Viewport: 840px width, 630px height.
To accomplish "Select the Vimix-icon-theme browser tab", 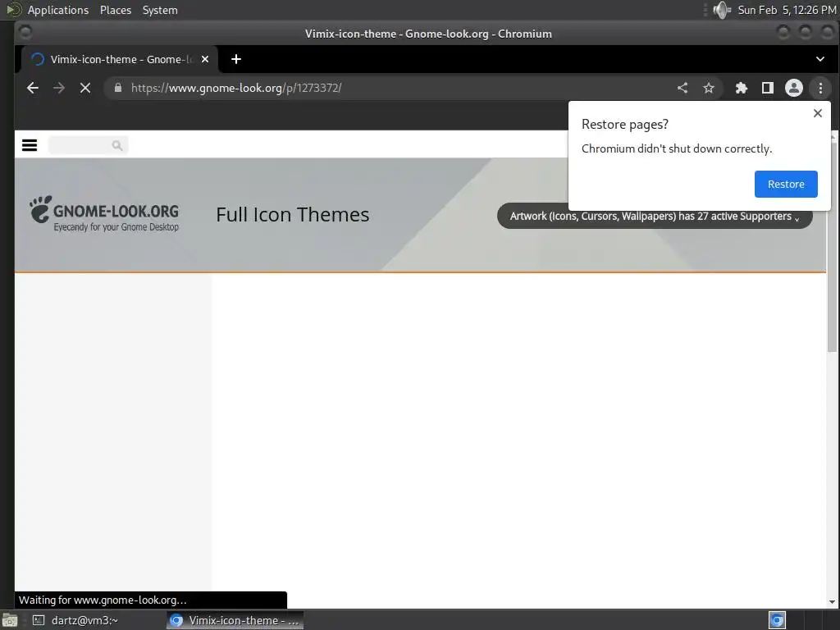I will point(120,59).
